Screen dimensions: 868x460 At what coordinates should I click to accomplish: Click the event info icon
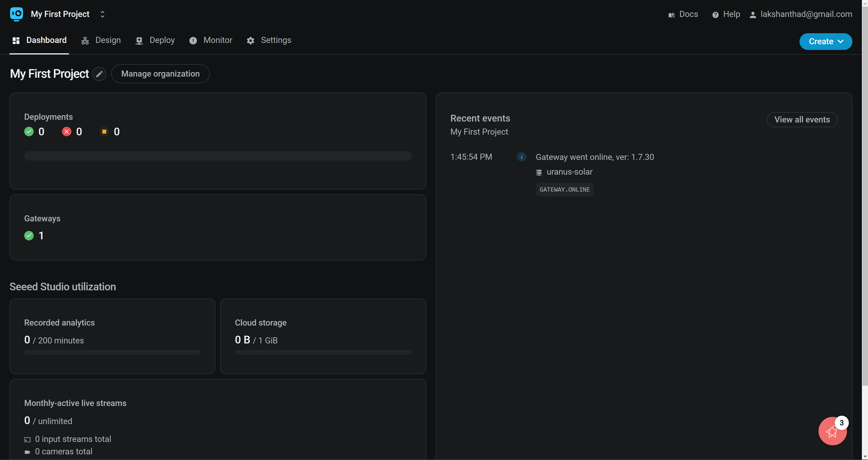(522, 157)
